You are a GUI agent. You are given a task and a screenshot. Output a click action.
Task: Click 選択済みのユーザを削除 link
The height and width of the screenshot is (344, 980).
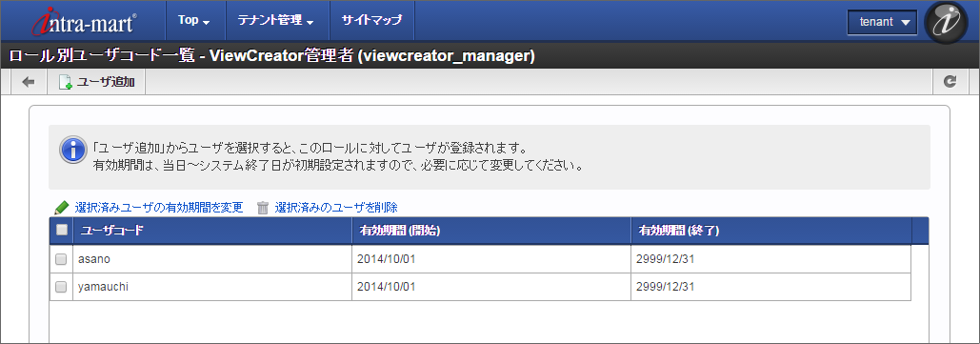[336, 208]
